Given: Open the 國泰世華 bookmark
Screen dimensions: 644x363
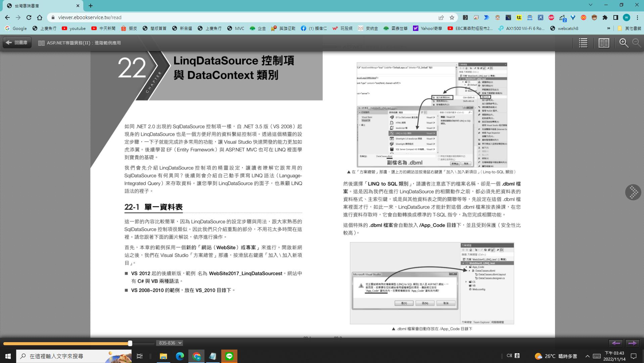Looking at the screenshot, I should [396, 29].
